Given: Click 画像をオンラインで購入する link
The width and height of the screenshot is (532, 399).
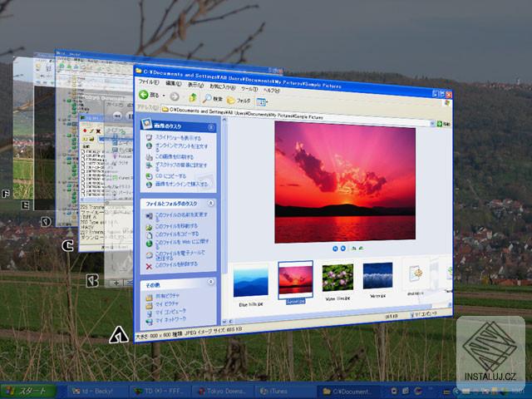Looking at the screenshot, I should tap(181, 184).
